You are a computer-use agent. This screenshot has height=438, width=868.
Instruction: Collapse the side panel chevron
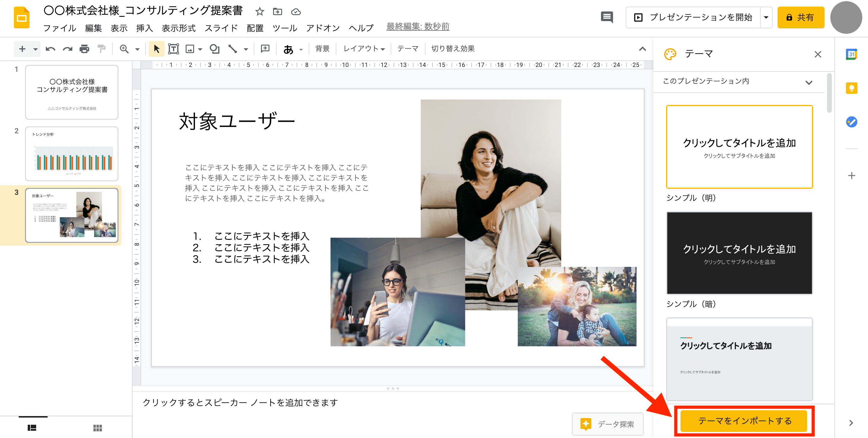point(851,423)
